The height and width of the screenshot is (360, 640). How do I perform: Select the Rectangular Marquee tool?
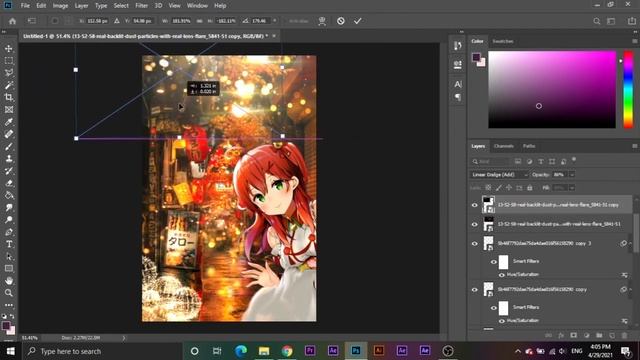pos(9,61)
